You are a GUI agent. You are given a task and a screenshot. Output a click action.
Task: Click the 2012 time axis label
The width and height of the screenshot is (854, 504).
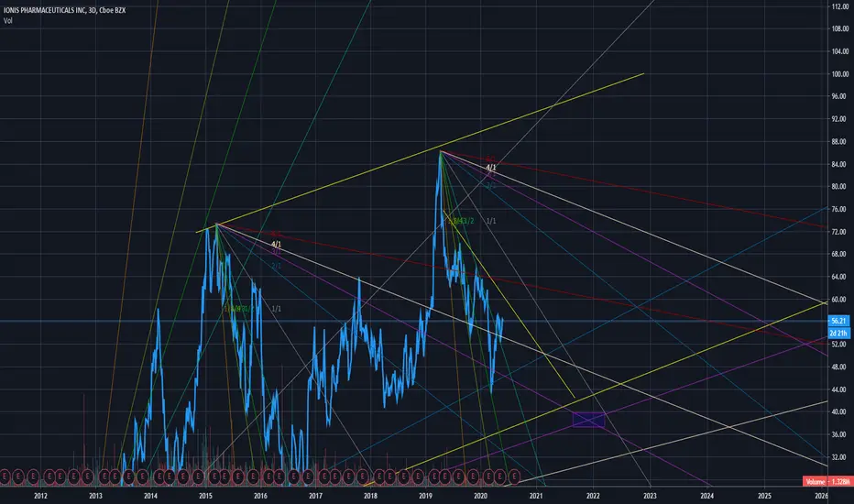click(x=40, y=496)
